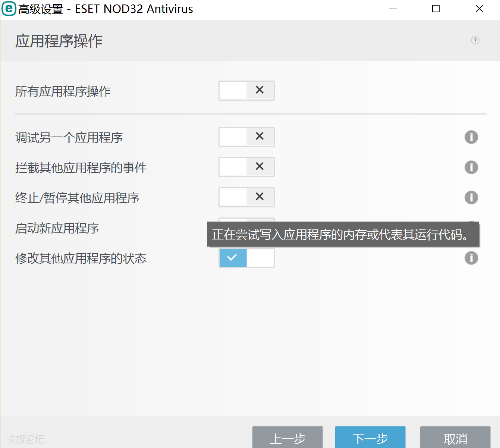Close the 高级设置 window
Image resolution: width=500 pixels, height=448 pixels.
click(479, 9)
